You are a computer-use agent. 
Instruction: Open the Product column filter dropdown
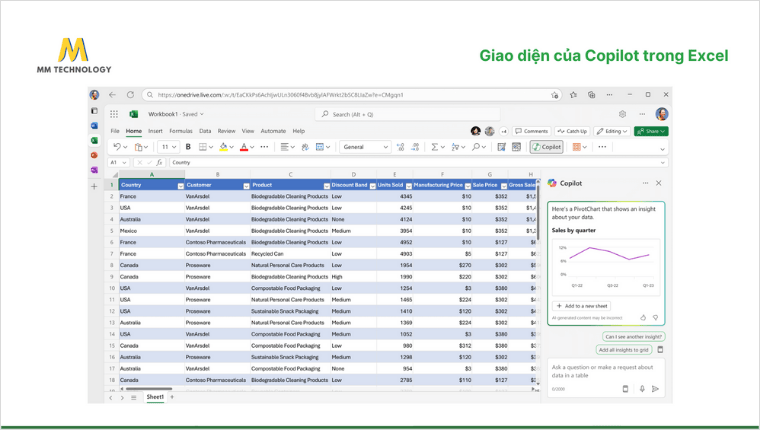[327, 186]
